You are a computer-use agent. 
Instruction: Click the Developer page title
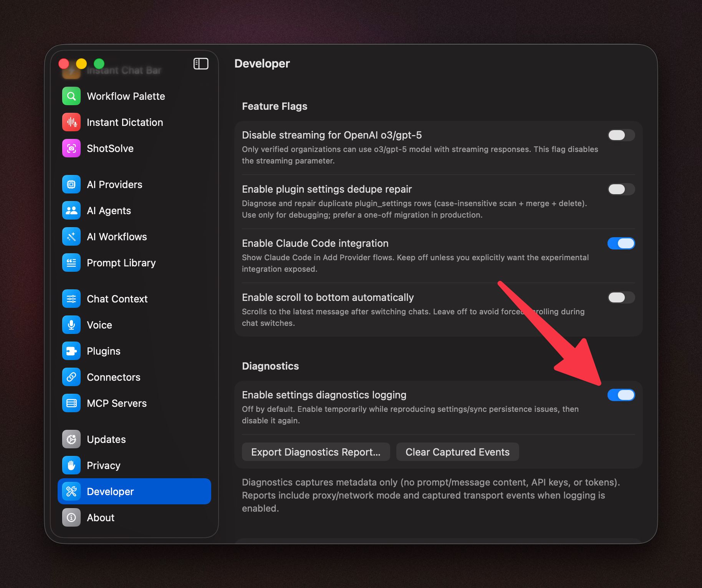click(262, 63)
